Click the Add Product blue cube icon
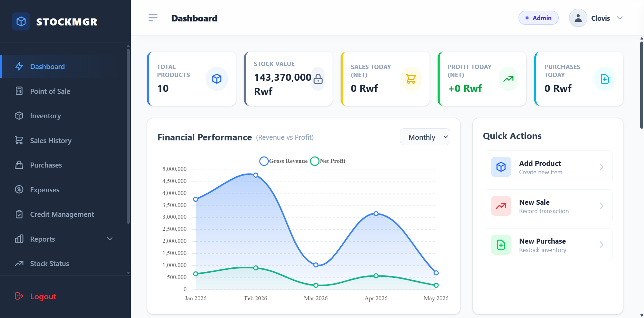This screenshot has width=644, height=318. point(501,167)
